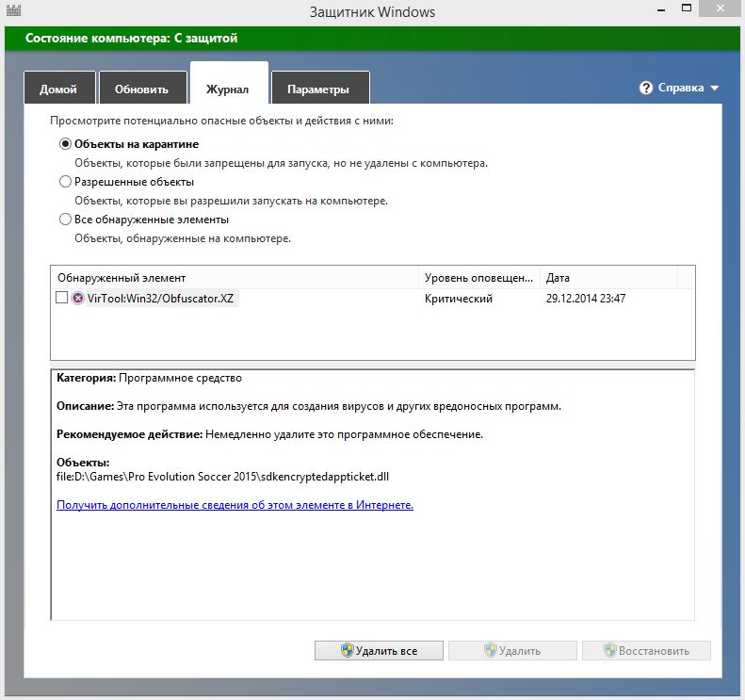Click the date cell 29.12.2014 23:47
Viewport: 745px width, 700px height.
pos(586,299)
